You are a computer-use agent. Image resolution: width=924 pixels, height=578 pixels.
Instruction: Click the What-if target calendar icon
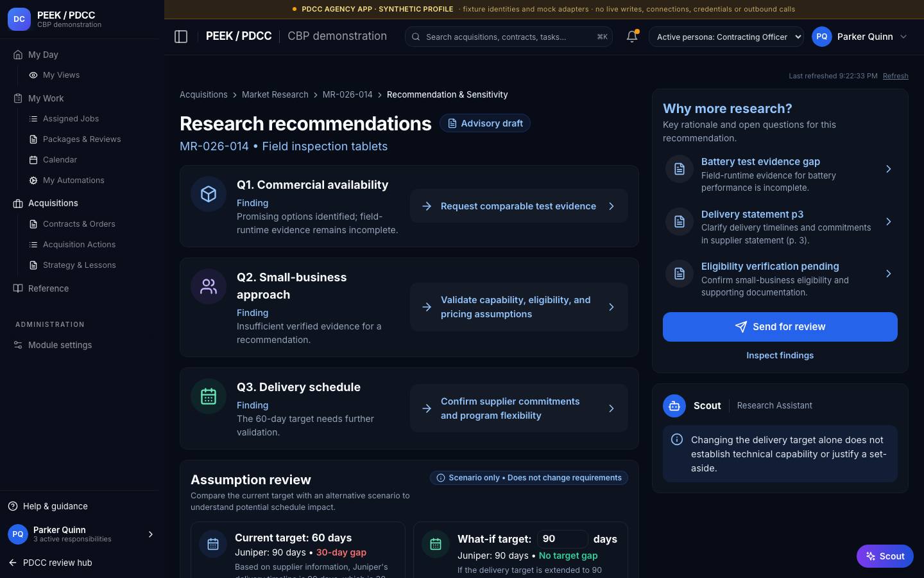pos(436,545)
